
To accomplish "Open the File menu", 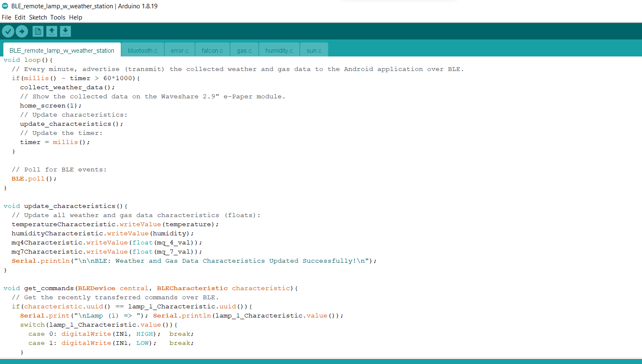I will coord(6,17).
